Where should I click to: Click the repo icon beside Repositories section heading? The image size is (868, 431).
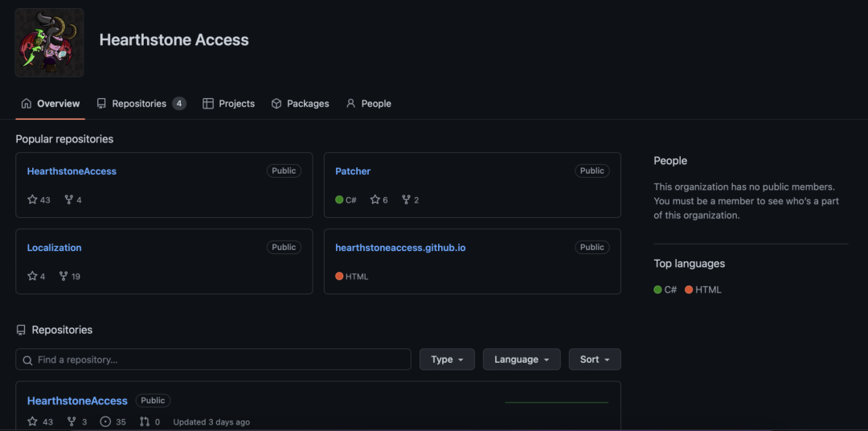point(21,330)
